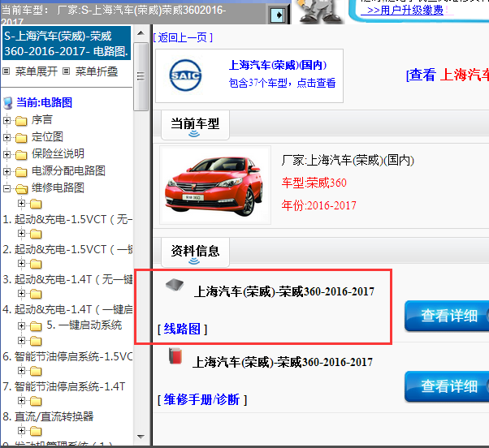Open 7. 智能节油停启系统-1.4T entry

click(x=63, y=386)
